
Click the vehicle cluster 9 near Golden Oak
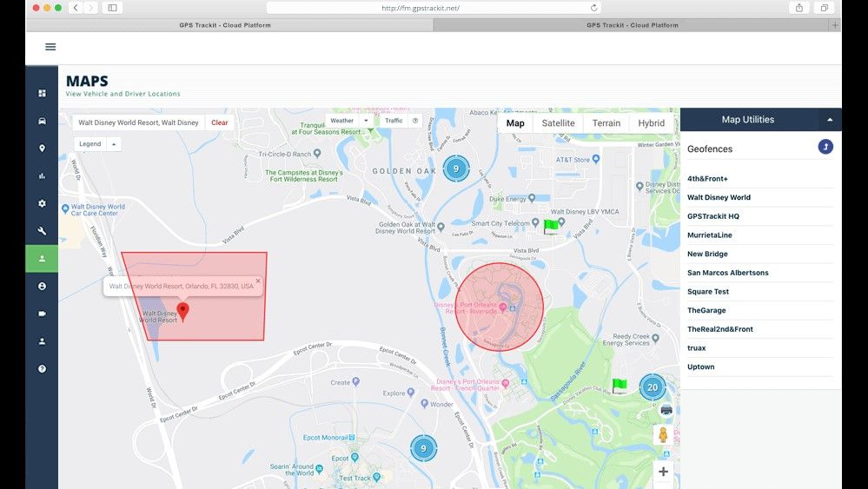coord(456,169)
